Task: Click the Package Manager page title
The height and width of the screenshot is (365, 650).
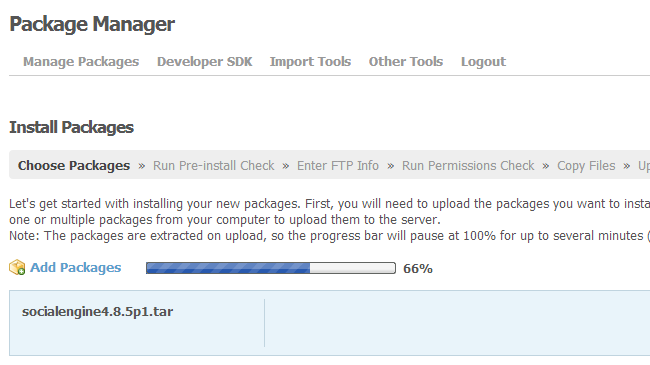Action: 92,24
